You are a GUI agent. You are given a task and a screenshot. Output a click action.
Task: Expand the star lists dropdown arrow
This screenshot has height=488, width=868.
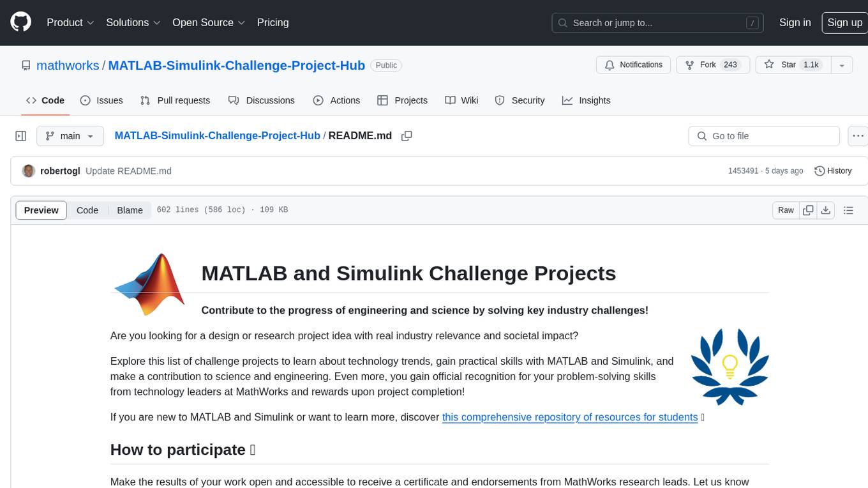(842, 65)
